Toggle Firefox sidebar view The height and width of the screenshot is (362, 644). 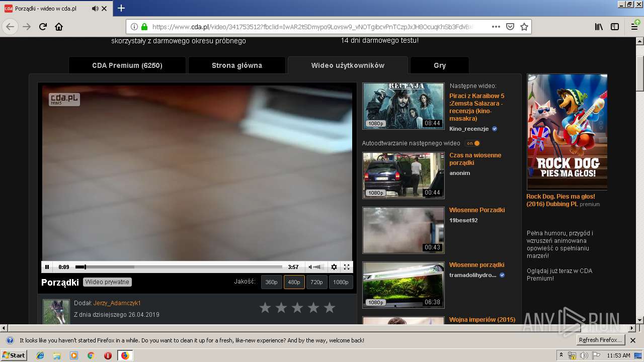615,27
